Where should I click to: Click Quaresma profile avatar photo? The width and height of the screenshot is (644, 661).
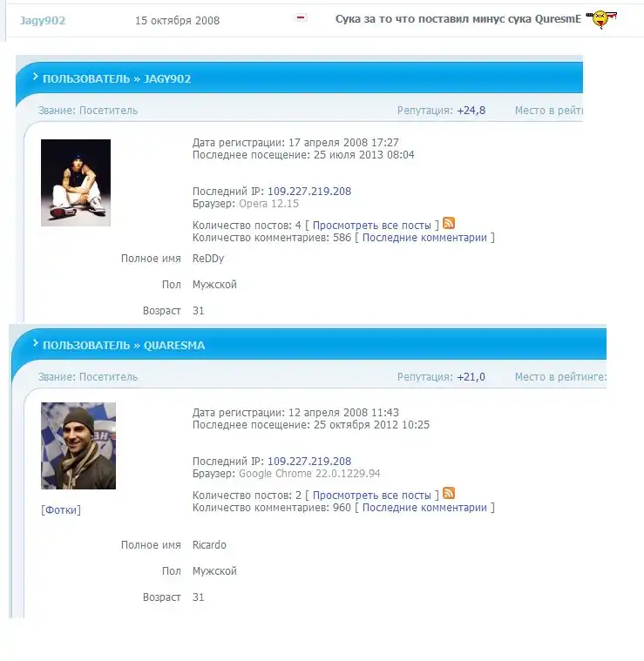(78, 446)
